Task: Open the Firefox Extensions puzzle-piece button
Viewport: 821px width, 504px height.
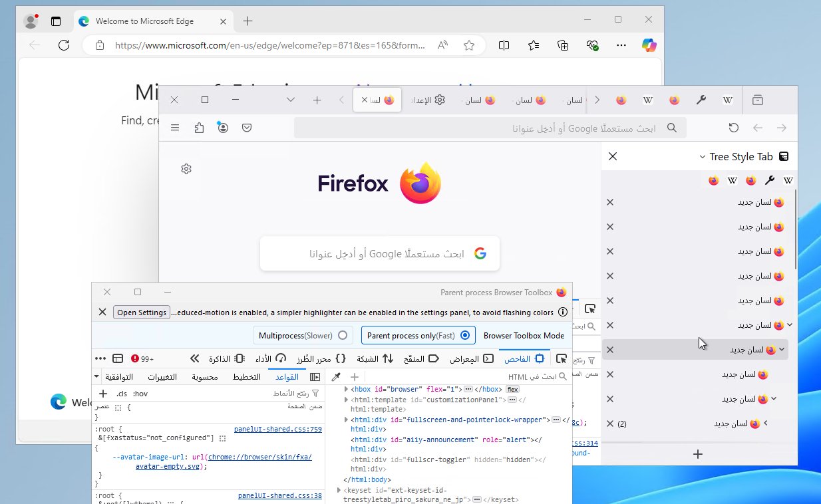Action: 199,128
